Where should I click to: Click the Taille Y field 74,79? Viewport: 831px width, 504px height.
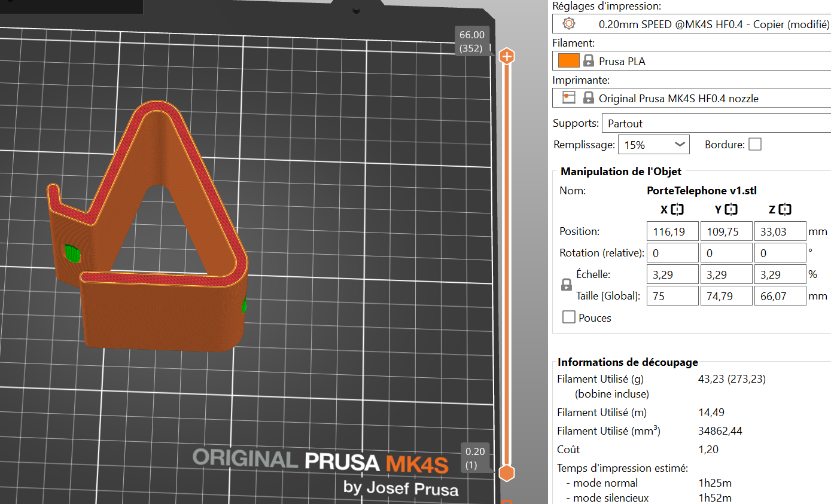click(726, 296)
